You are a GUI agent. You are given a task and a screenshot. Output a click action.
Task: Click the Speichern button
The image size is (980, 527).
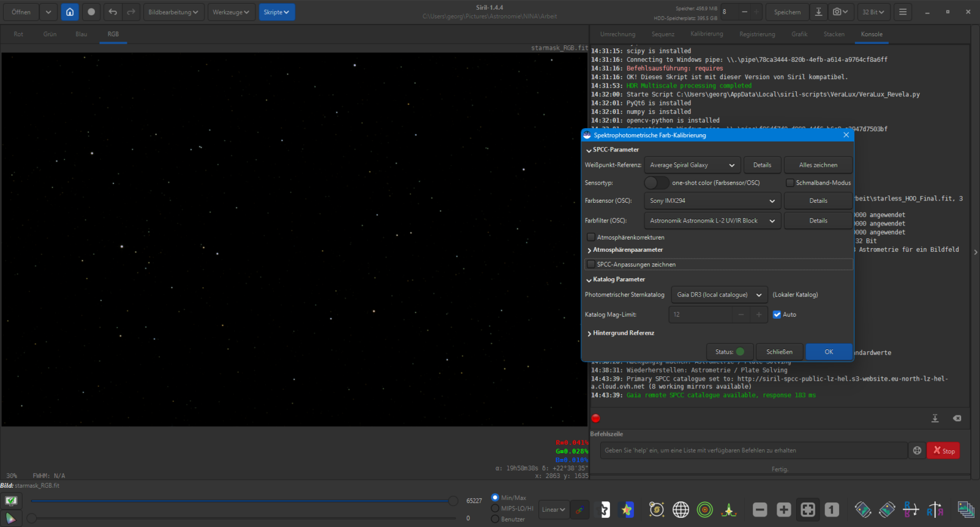787,12
